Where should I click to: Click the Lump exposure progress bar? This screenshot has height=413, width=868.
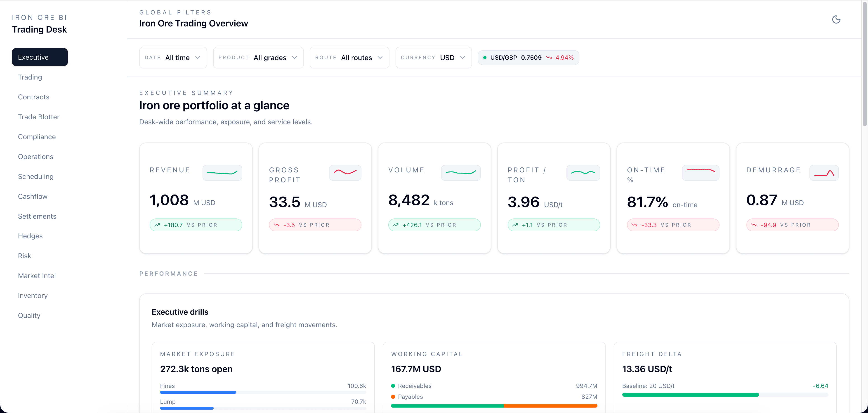pyautogui.click(x=263, y=408)
